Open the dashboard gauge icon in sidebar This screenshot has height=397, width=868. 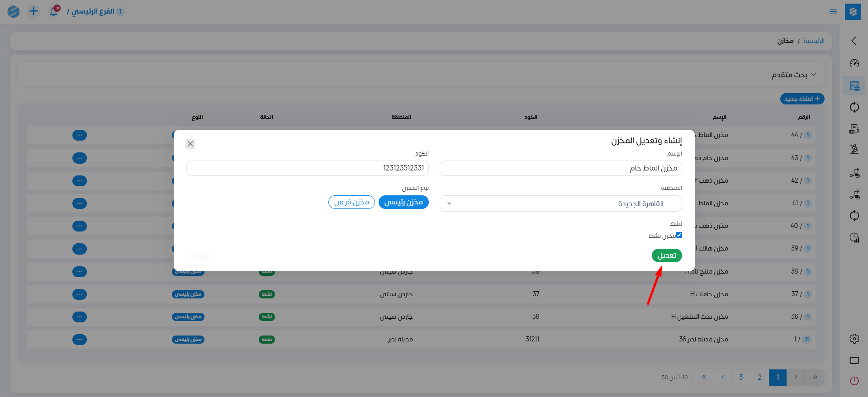[854, 63]
